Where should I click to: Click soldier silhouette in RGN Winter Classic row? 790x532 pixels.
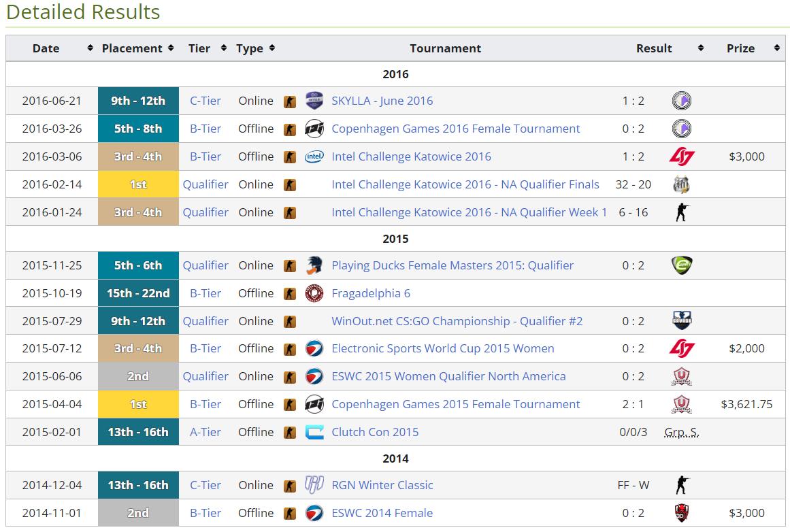click(682, 485)
